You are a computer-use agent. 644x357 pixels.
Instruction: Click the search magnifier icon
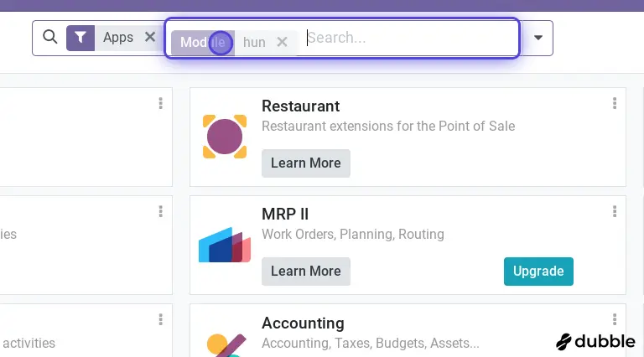click(49, 37)
